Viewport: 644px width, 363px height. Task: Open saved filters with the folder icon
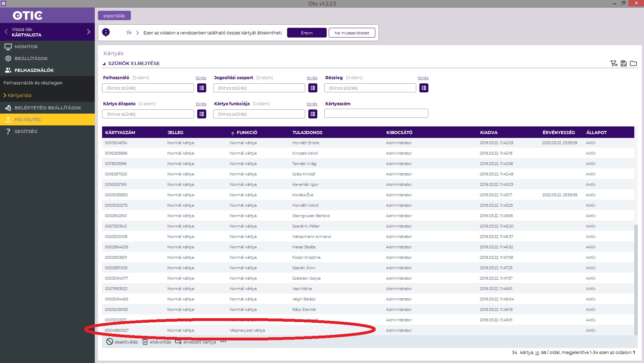(633, 63)
